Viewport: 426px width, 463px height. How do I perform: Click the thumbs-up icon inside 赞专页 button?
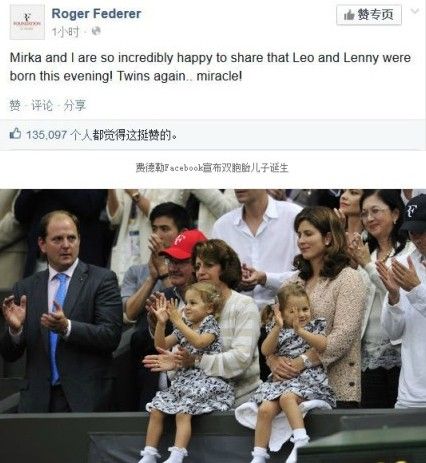[x=349, y=15]
